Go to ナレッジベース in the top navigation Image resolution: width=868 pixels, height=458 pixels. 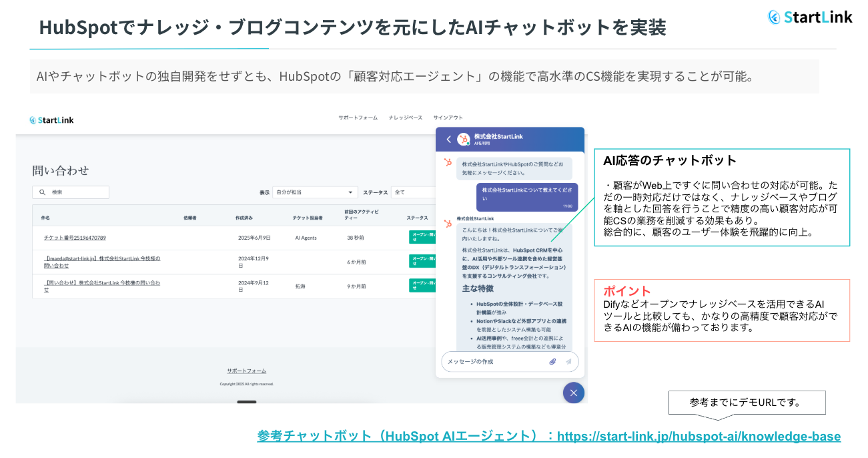406,118
